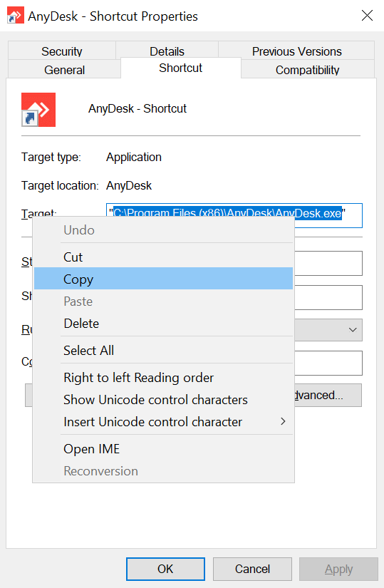
Task: Close the Shortcut Properties dialog
Action: tap(367, 16)
